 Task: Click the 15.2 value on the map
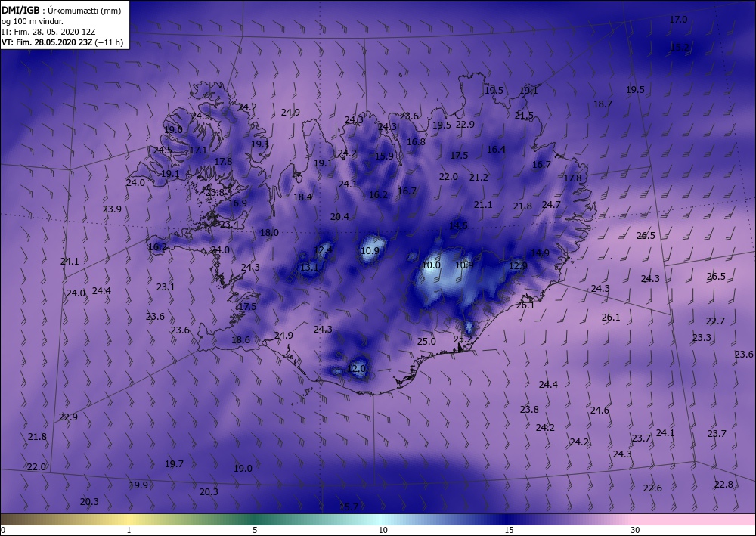coord(680,47)
